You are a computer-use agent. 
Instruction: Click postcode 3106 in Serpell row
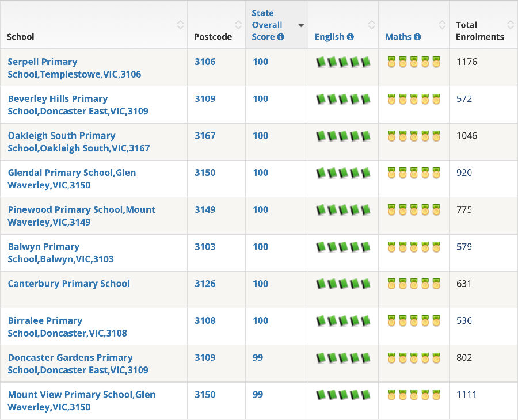(205, 62)
